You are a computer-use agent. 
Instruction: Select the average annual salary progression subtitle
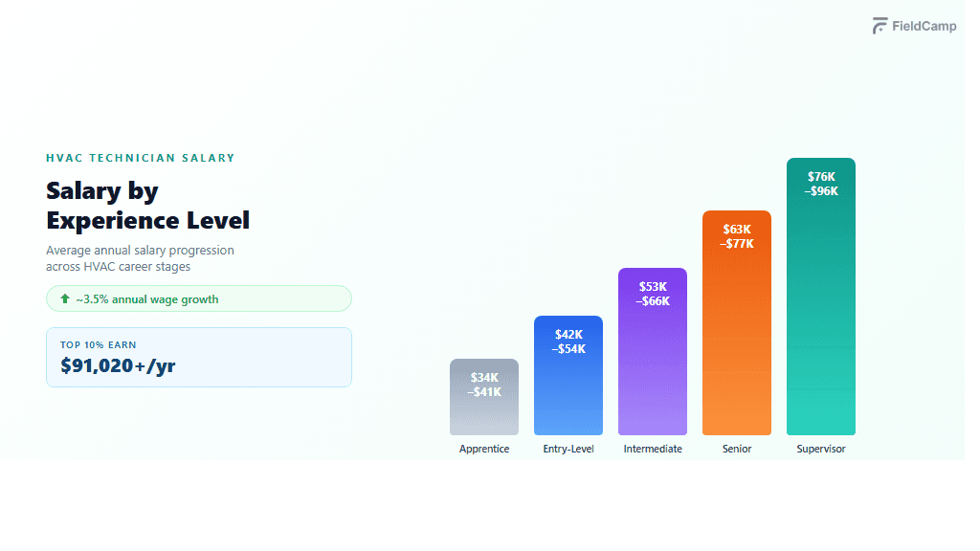click(x=140, y=258)
